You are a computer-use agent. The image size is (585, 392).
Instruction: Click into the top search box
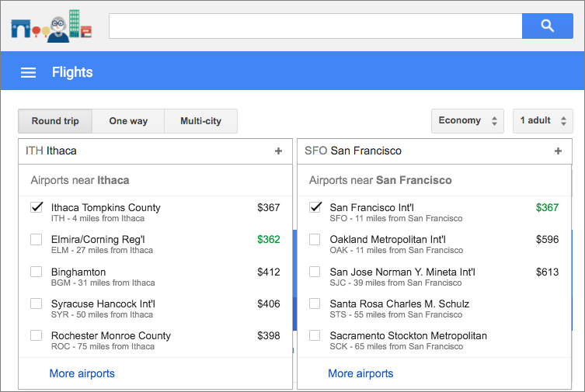(315, 26)
